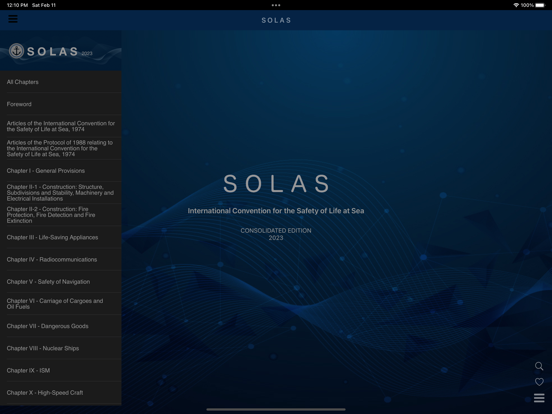The height and width of the screenshot is (414, 552).
Task: Open favorites via the heart icon
Action: 539,382
